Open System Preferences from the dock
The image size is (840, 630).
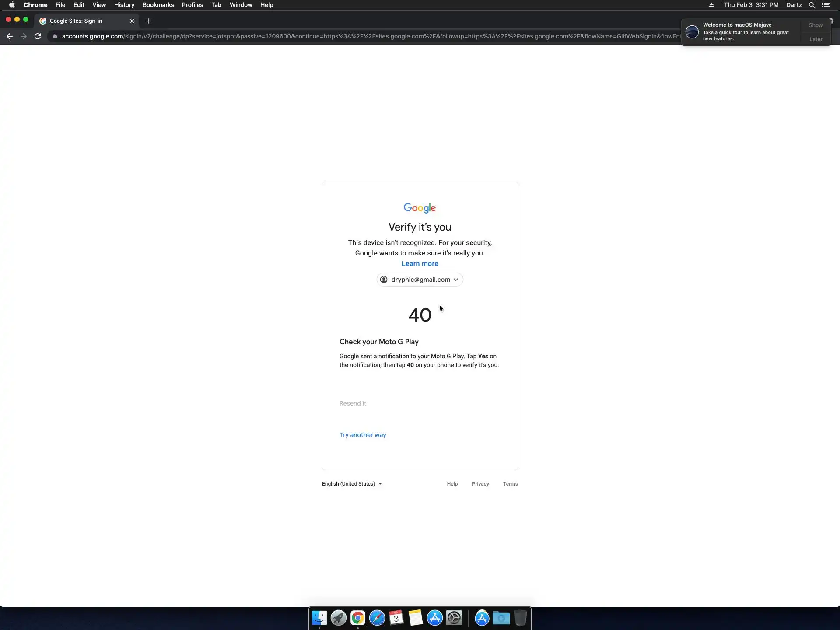(454, 618)
